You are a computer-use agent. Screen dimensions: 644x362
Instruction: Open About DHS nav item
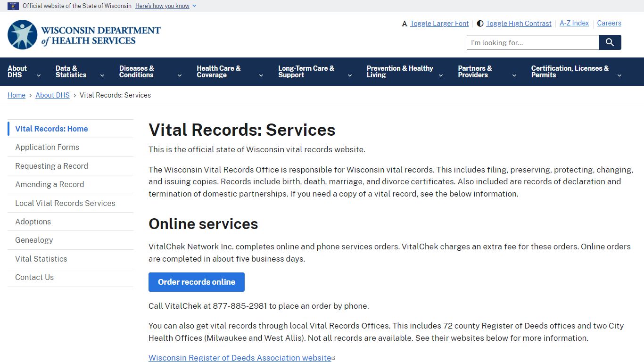(17, 72)
